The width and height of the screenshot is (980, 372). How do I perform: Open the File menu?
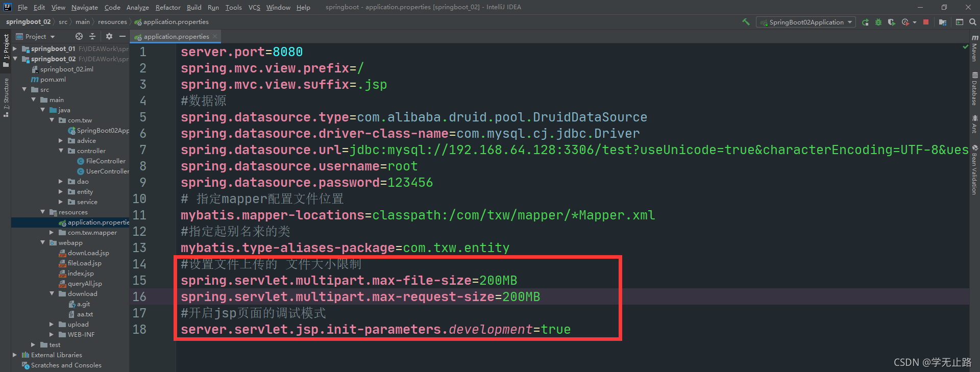click(x=22, y=7)
